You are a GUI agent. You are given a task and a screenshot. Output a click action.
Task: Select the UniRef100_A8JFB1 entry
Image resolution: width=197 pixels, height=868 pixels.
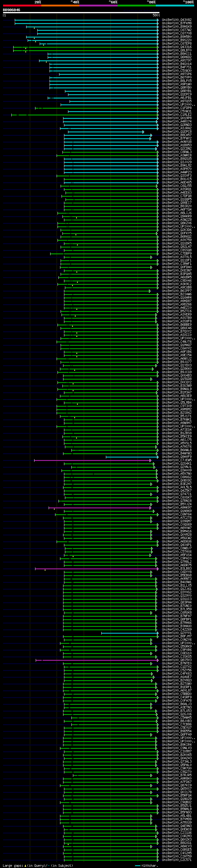tap(177, 98)
